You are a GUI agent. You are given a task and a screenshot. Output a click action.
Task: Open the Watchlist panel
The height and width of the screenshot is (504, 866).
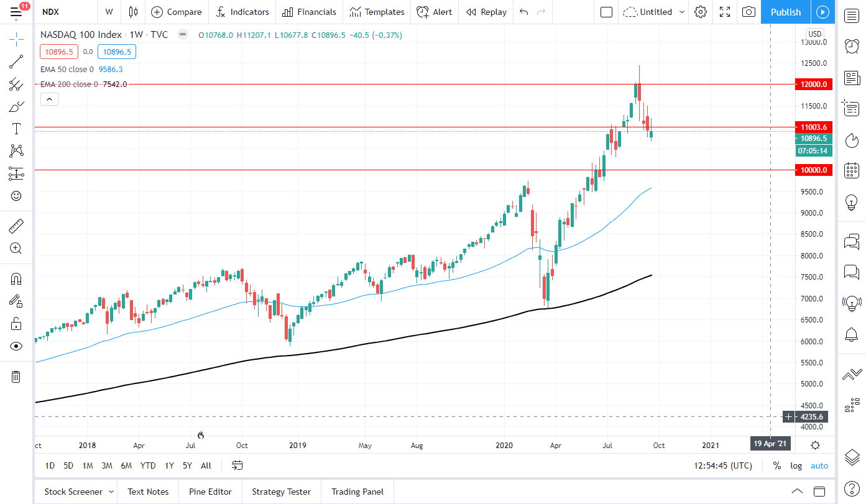(851, 15)
